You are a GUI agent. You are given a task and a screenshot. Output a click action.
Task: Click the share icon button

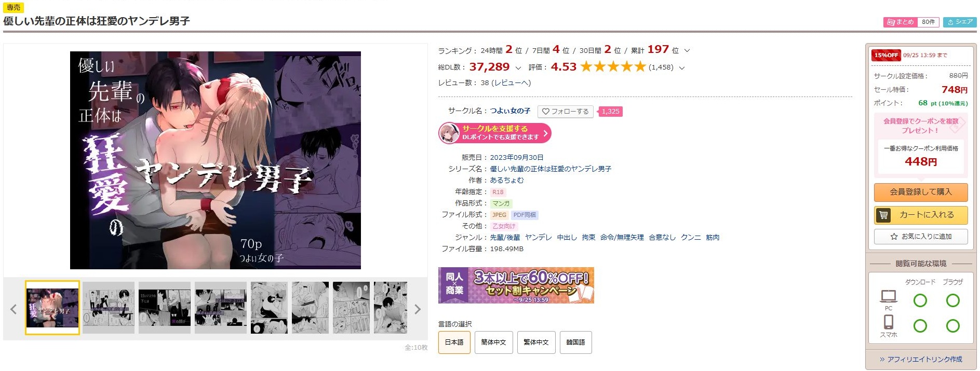(960, 22)
